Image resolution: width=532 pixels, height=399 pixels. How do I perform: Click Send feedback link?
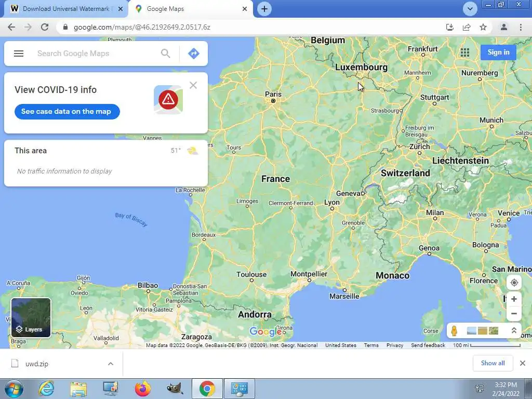click(x=428, y=345)
